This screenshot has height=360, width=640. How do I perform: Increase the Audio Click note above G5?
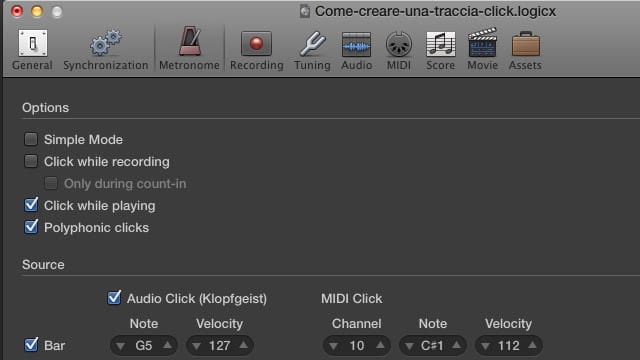pyautogui.click(x=168, y=345)
